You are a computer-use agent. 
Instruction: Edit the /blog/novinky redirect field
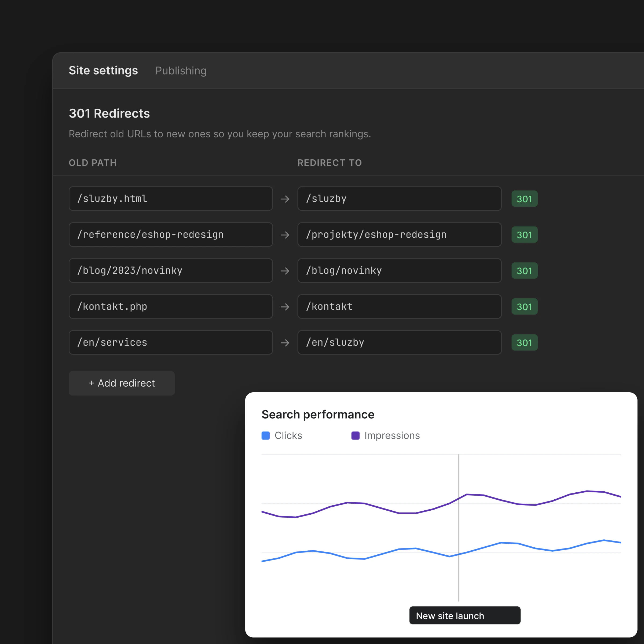click(399, 271)
